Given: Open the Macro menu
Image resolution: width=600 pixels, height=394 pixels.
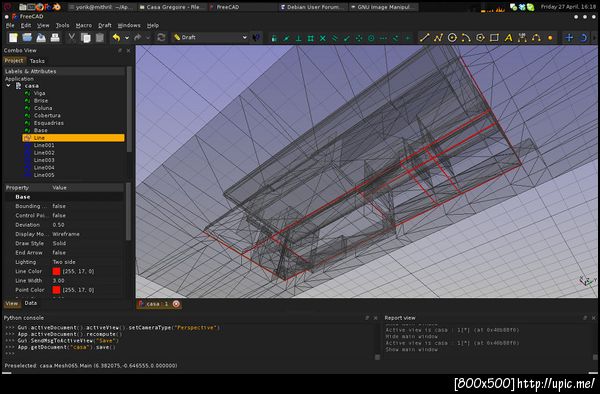Looking at the screenshot, I should tap(83, 25).
